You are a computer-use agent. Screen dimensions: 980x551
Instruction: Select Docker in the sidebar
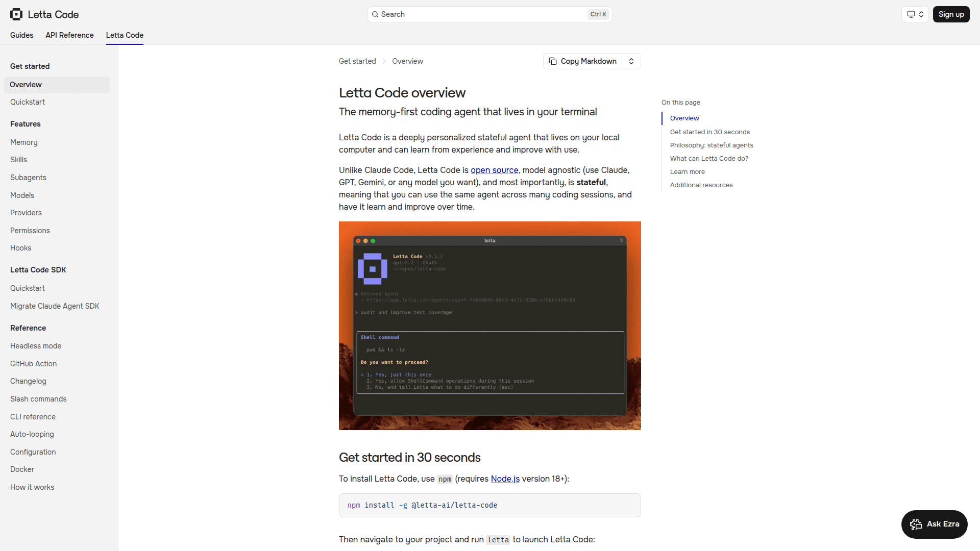[22, 469]
